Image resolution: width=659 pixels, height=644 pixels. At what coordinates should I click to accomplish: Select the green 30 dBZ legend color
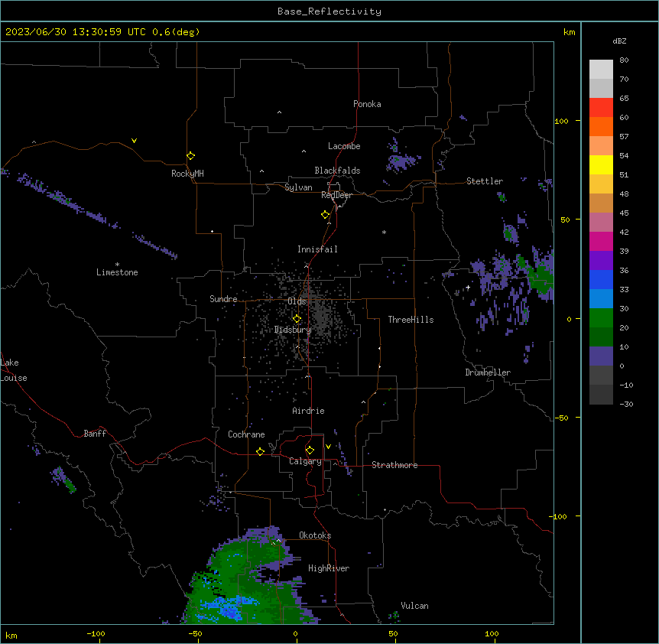tap(601, 318)
